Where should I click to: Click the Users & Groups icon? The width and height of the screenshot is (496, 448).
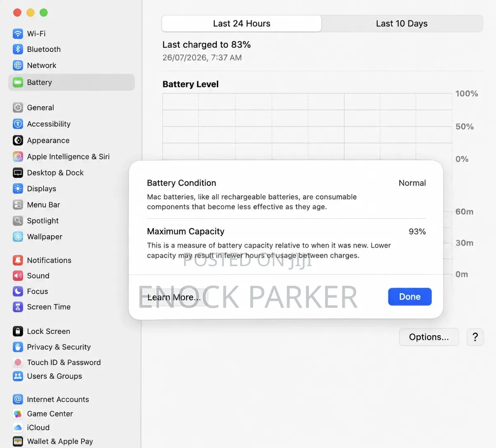click(x=18, y=376)
